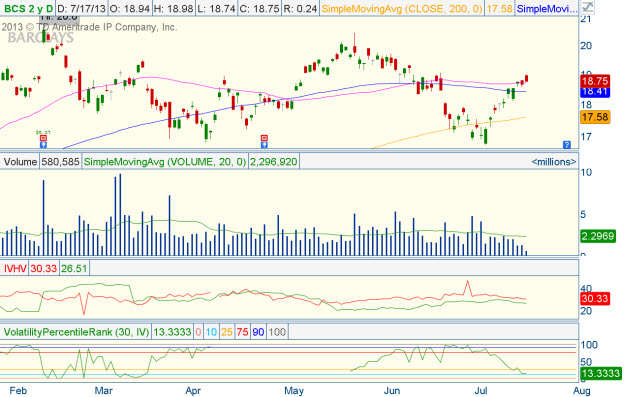Click the 580,585 volume value

[x=60, y=162]
